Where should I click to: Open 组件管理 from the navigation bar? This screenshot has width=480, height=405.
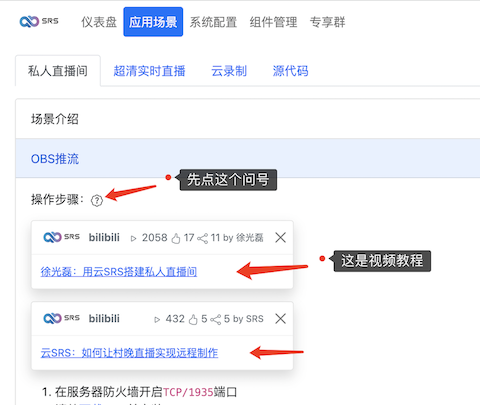[273, 22]
